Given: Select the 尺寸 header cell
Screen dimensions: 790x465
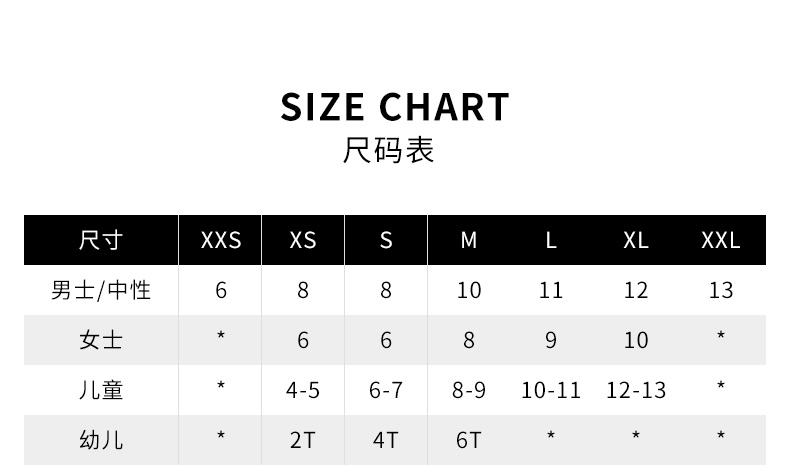Looking at the screenshot, I should point(101,240).
